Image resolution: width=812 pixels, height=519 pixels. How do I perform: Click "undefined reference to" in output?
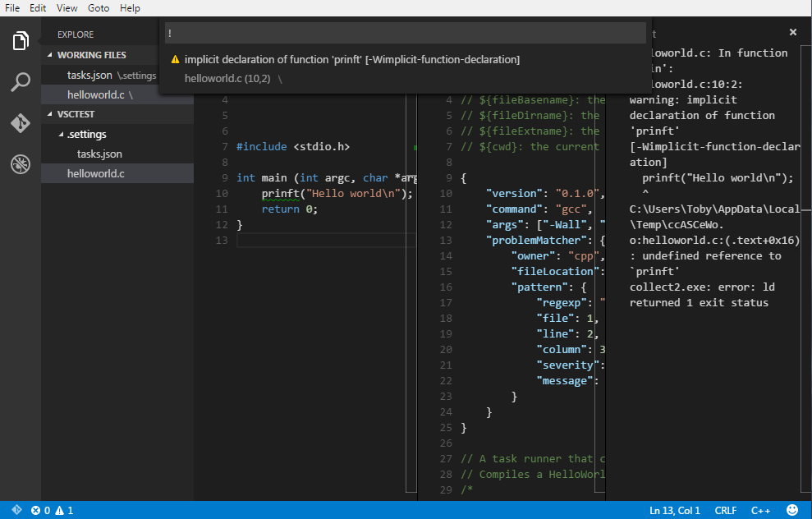tap(712, 256)
